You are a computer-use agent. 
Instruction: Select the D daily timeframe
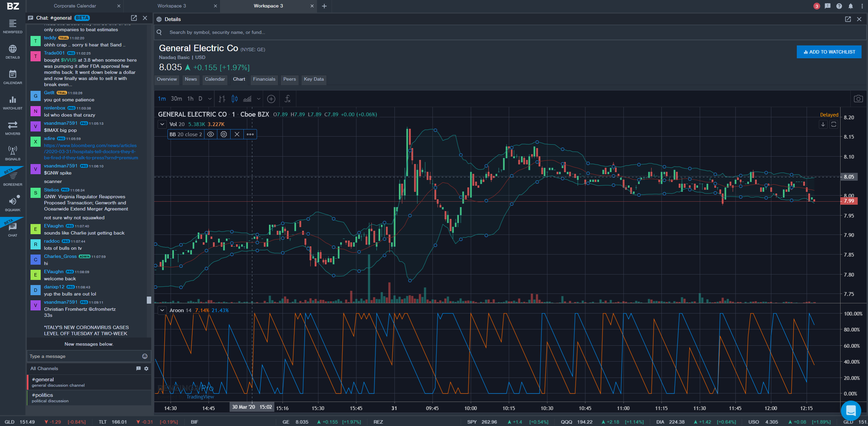200,99
